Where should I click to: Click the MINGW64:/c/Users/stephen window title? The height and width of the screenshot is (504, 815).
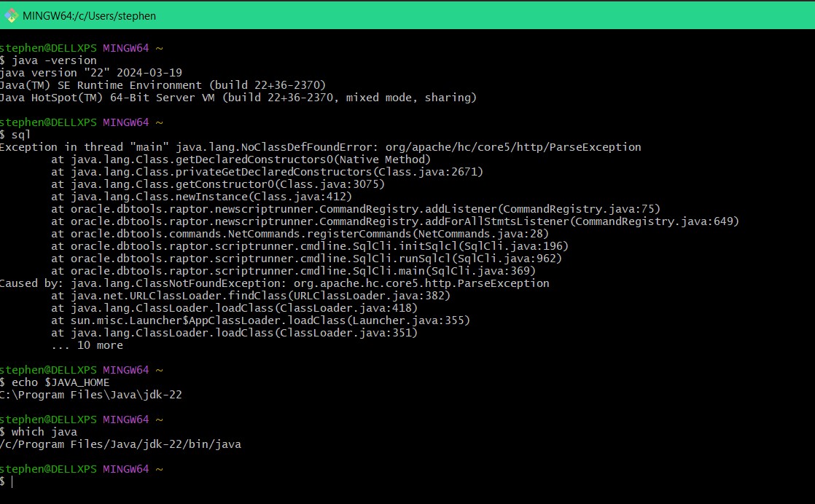coord(89,16)
